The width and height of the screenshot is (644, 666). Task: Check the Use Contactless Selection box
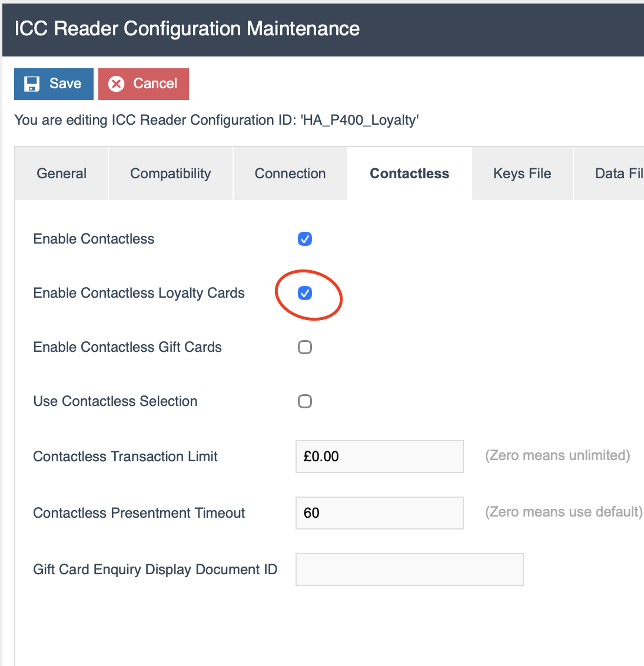(305, 401)
